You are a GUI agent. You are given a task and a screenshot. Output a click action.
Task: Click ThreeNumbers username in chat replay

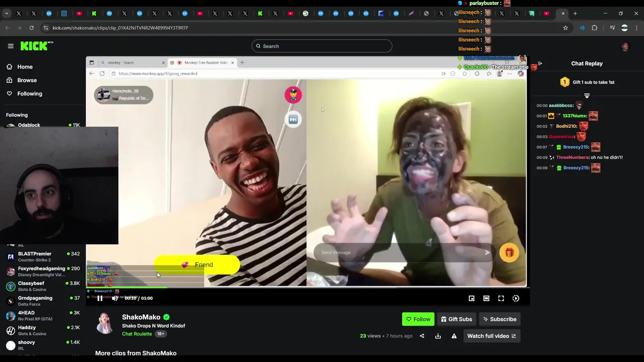coord(572,157)
